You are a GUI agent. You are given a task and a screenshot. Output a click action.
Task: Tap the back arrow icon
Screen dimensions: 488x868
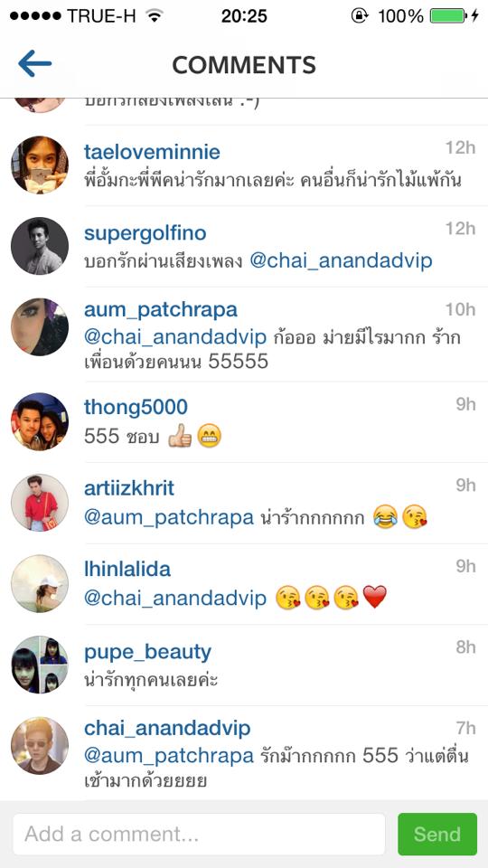[x=35, y=63]
